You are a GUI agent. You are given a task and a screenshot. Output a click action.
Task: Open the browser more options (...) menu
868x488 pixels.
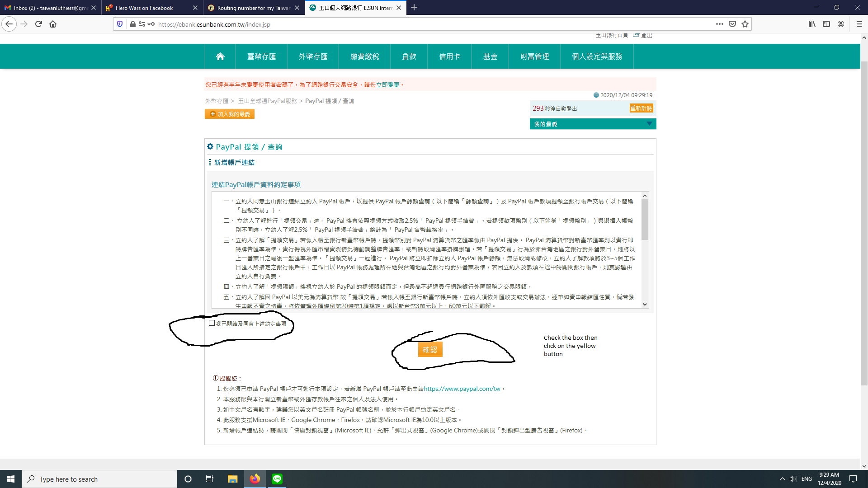coord(720,24)
